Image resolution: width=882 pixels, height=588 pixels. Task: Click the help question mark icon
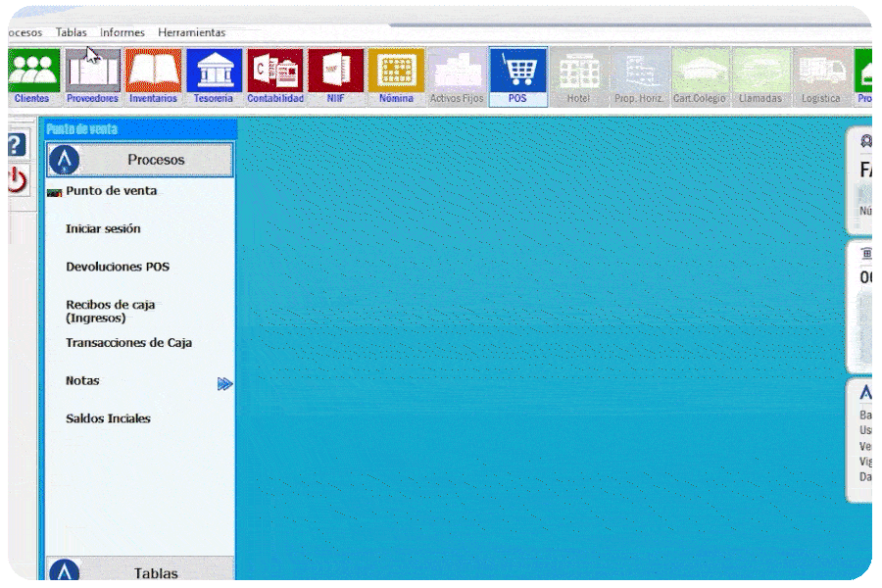(17, 145)
